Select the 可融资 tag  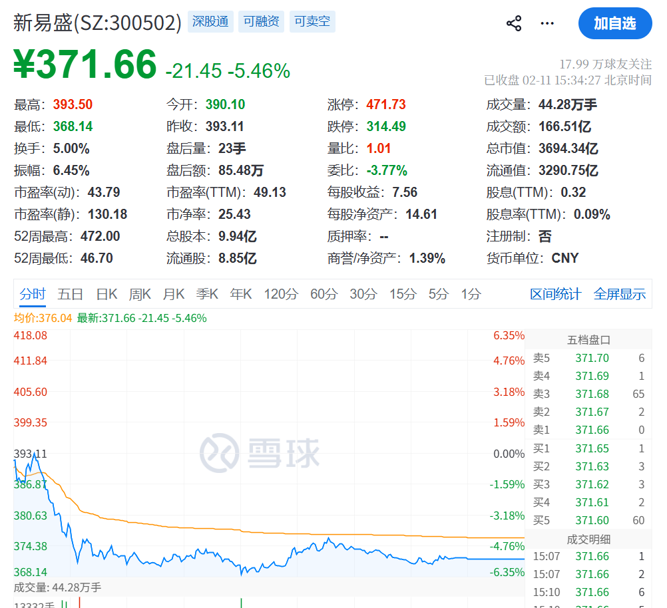coord(261,22)
